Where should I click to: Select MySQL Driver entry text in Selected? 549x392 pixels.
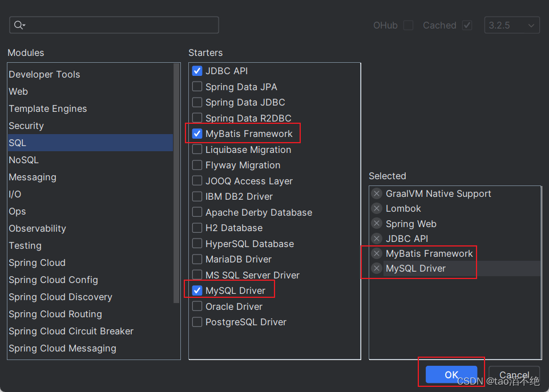pyautogui.click(x=415, y=268)
